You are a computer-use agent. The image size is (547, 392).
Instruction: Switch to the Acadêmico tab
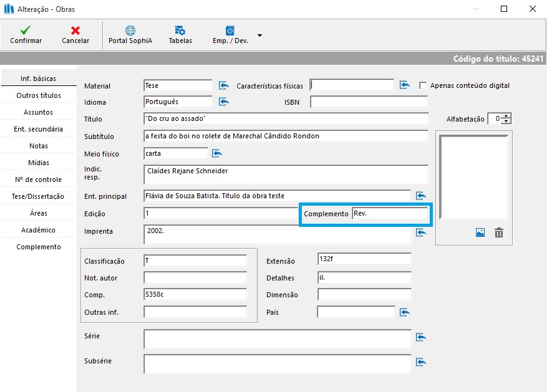point(39,230)
